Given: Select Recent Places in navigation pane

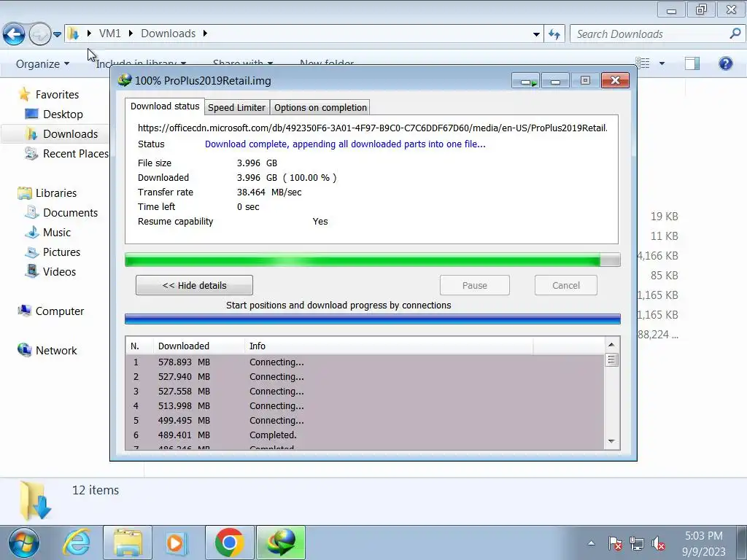Looking at the screenshot, I should click(x=75, y=154).
